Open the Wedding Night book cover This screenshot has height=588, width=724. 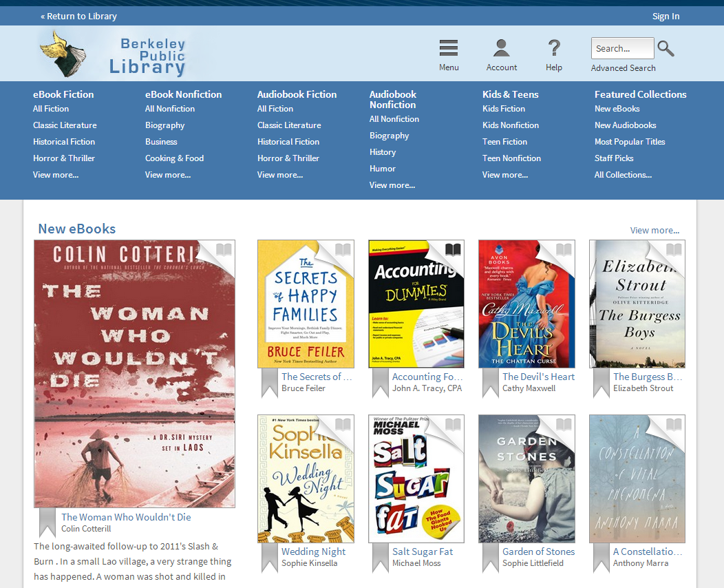(x=306, y=479)
